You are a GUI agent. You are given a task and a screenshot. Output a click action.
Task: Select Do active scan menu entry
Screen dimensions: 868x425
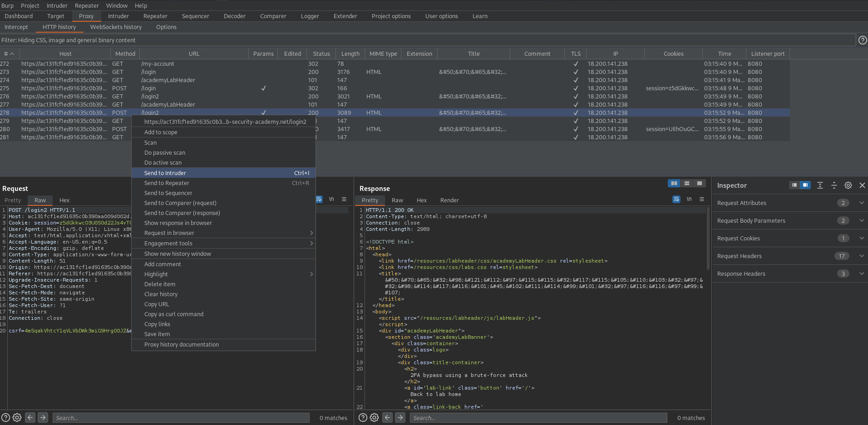point(223,163)
